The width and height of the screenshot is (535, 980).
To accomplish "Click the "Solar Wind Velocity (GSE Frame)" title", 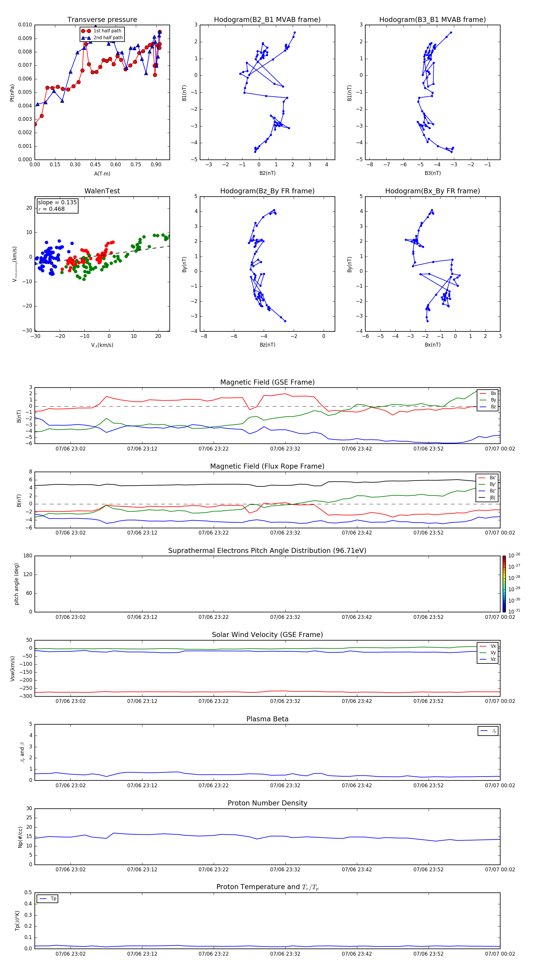I will tap(267, 635).
